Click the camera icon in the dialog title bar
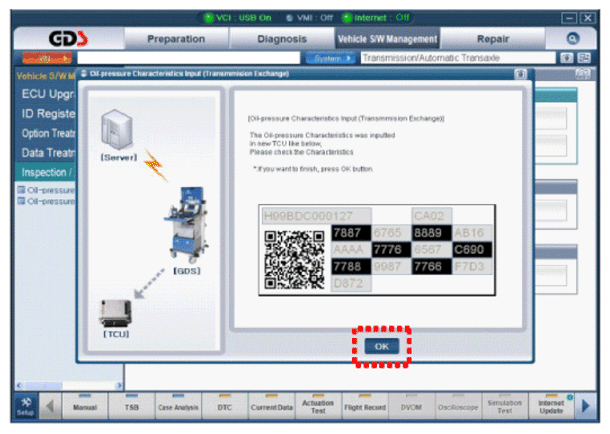Viewport: 610px width, 434px height. point(520,74)
